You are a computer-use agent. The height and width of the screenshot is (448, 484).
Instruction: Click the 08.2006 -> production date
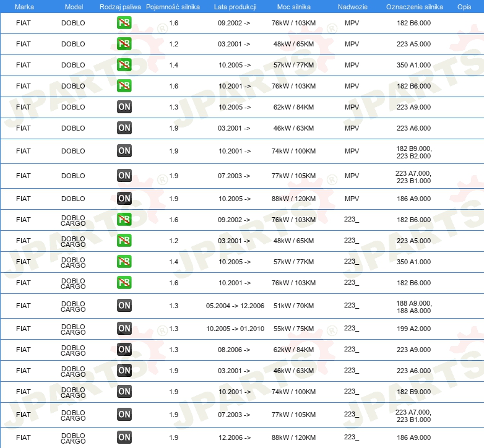(234, 350)
